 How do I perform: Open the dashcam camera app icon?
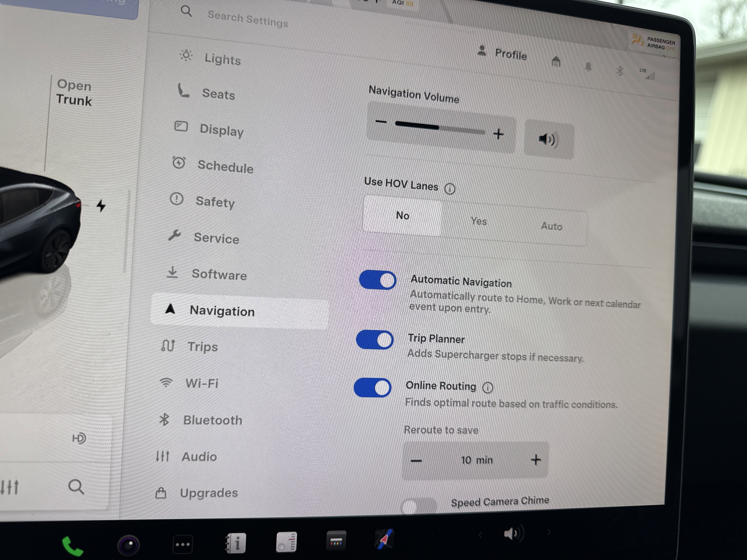click(x=128, y=545)
